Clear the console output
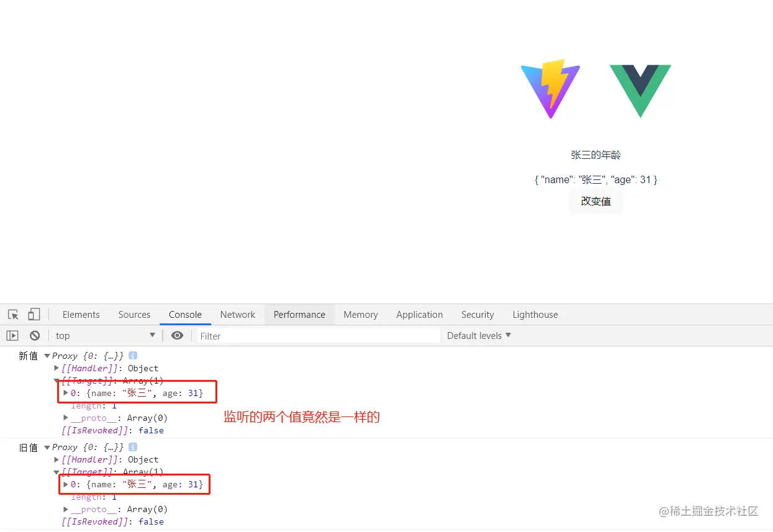773x532 pixels. click(x=35, y=336)
